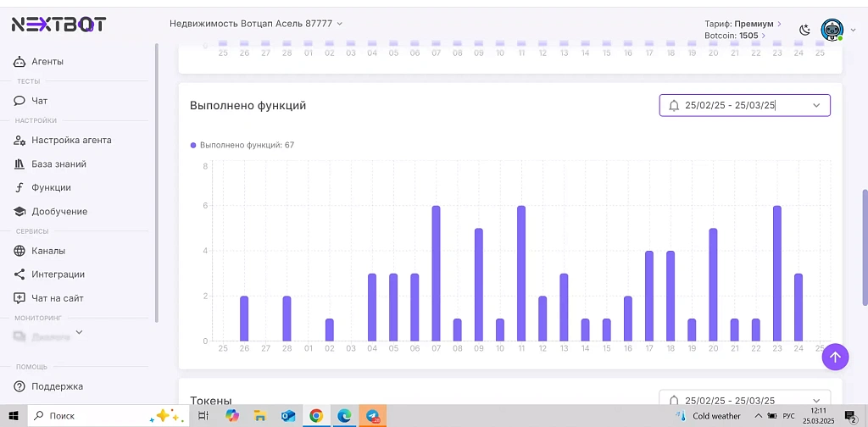This screenshot has width=868, height=427.
Task: Open База знаний library icon
Action: [19, 164]
